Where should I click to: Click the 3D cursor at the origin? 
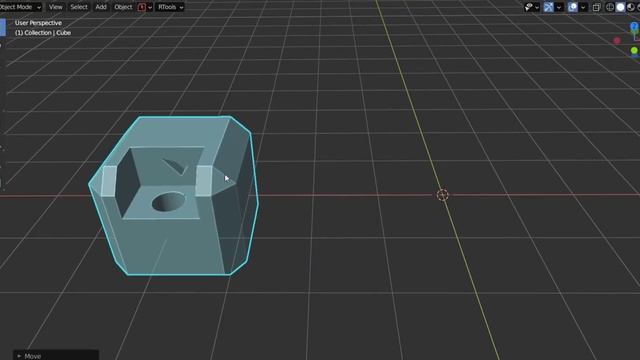pos(442,195)
